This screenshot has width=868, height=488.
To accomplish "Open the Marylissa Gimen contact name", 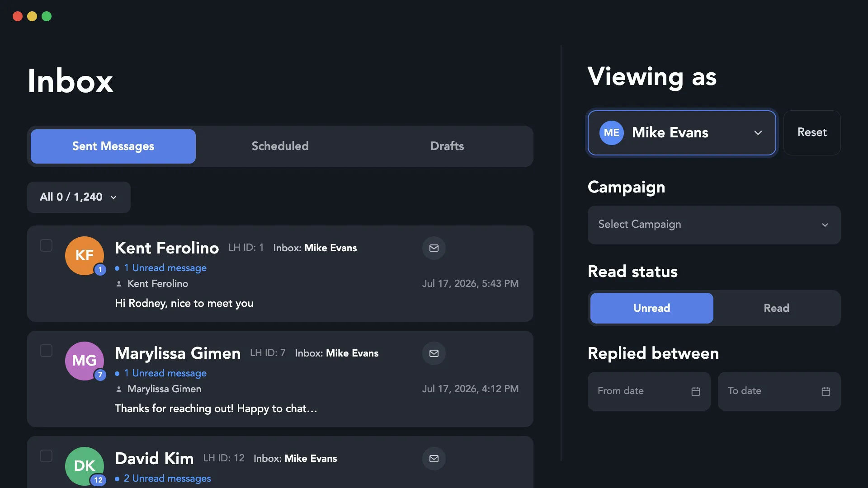I will (x=178, y=353).
